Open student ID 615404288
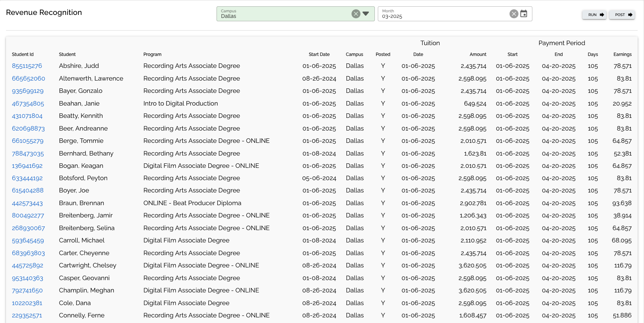 [28, 191]
